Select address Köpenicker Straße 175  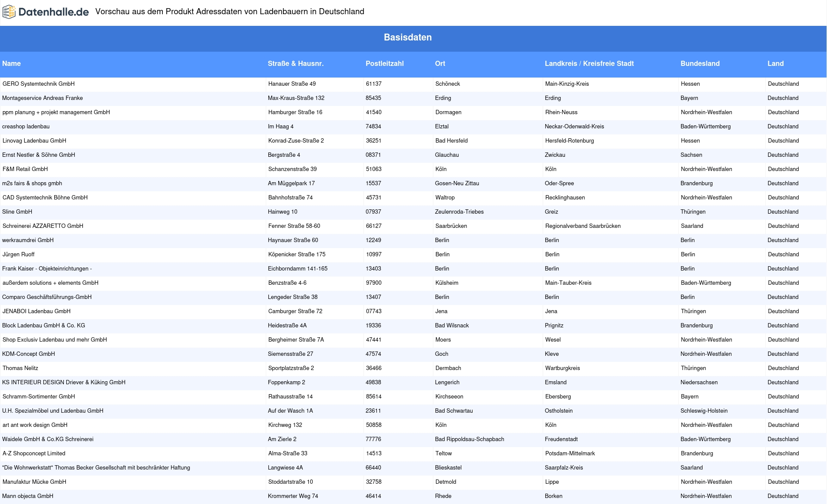[x=297, y=254]
